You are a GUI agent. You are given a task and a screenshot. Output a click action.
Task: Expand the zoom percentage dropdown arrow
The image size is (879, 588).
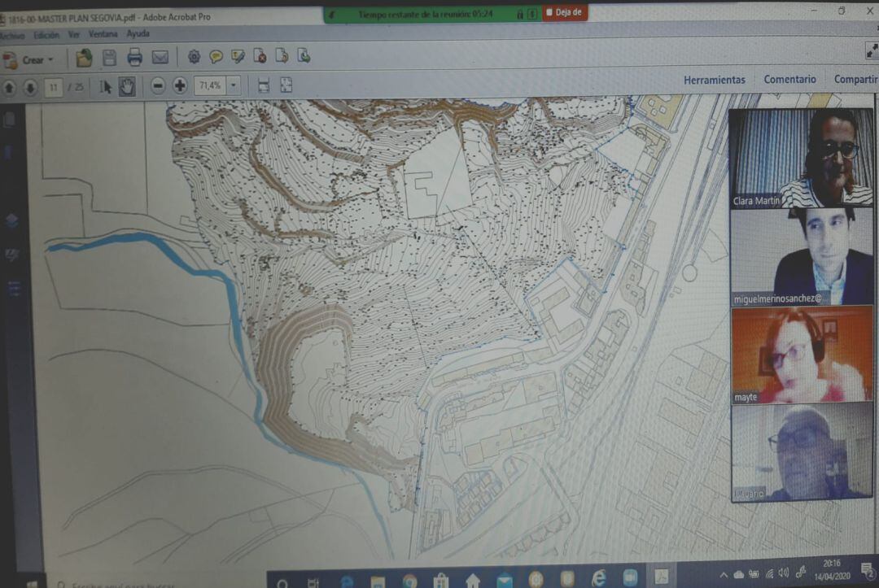pos(234,85)
